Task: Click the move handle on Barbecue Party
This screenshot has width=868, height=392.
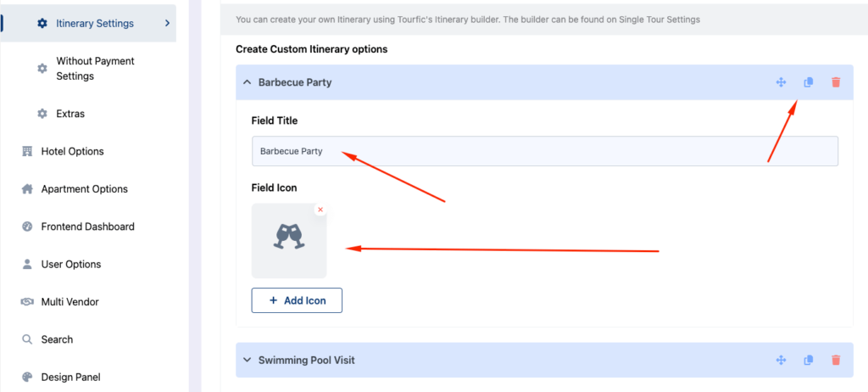Action: pyautogui.click(x=781, y=82)
